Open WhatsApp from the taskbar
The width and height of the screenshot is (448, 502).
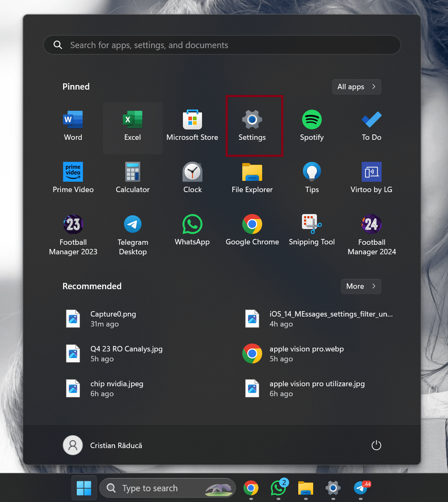tap(278, 488)
